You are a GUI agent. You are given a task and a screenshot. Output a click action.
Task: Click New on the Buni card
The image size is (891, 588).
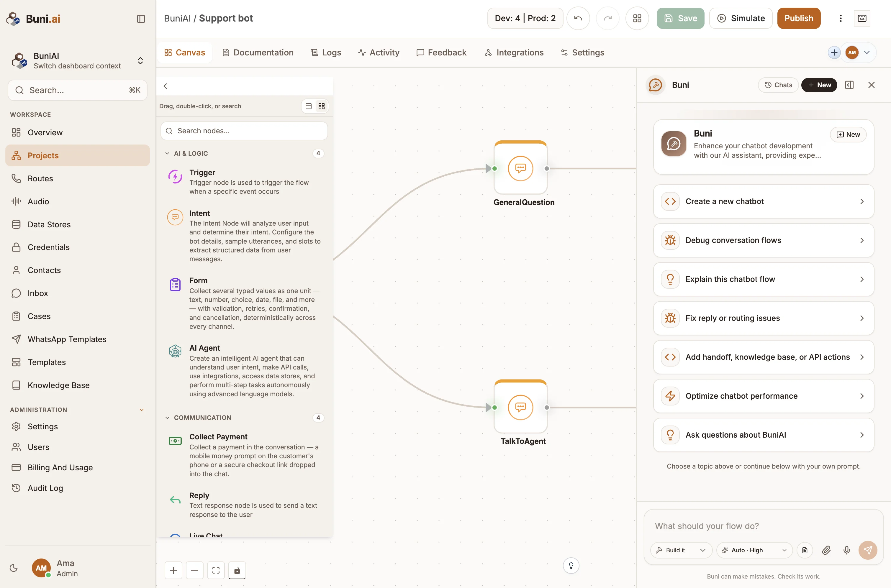[x=848, y=135]
